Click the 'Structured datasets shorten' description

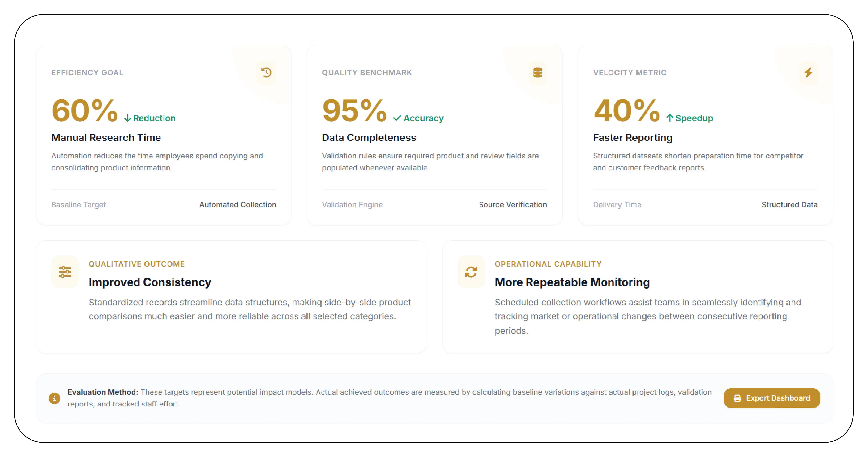click(x=698, y=162)
